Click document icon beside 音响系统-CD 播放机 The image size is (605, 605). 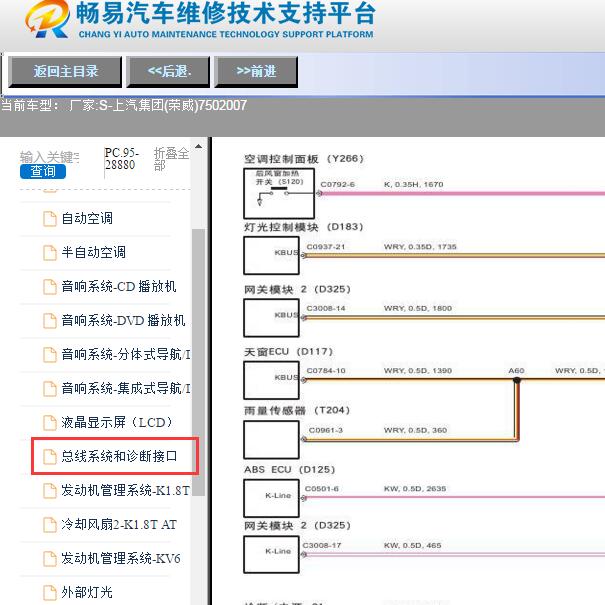[x=49, y=287]
